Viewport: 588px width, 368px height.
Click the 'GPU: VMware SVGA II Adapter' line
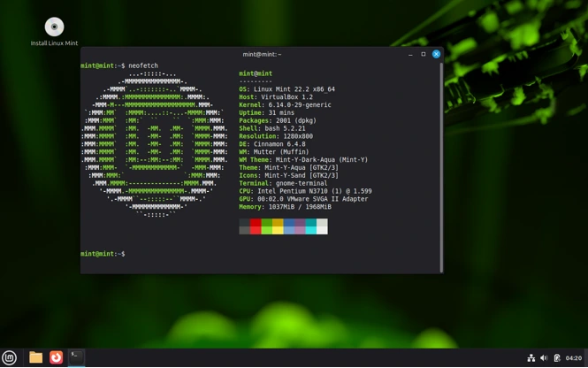303,200
